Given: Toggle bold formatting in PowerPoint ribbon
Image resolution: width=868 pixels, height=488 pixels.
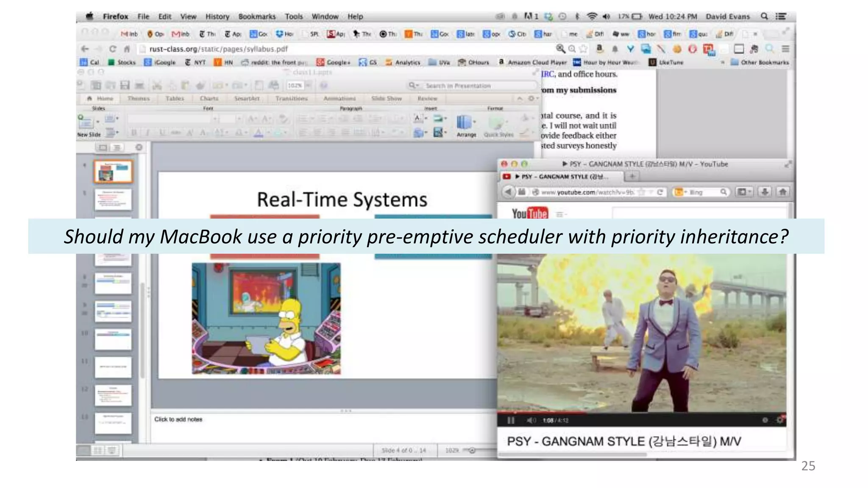Looking at the screenshot, I should point(134,133).
